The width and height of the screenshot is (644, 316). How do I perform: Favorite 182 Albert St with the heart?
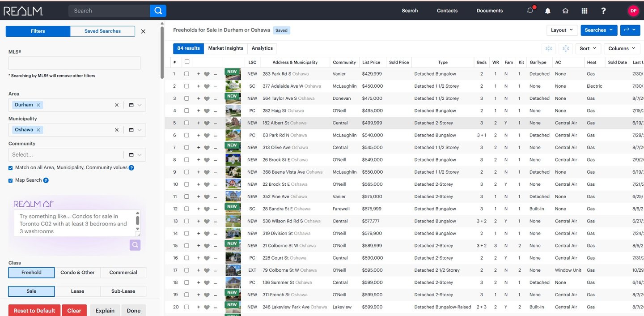207,123
